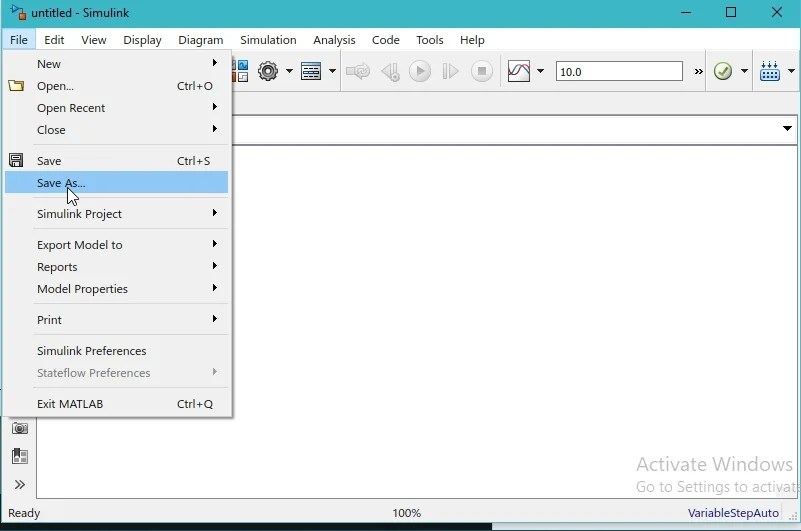Click the 100% zoom status text

click(x=407, y=513)
